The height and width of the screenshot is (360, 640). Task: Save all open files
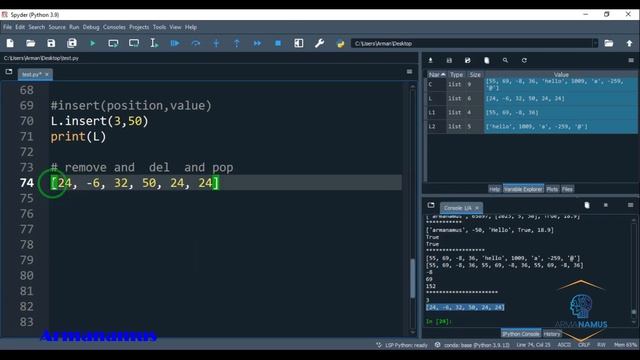(x=72, y=43)
